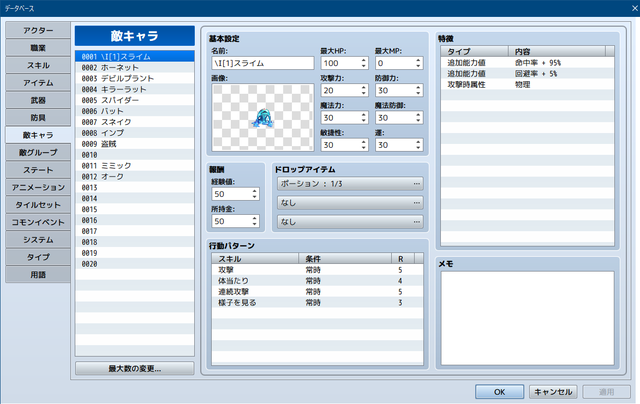Click the 経験値 spinner arrows
This screenshot has width=640, height=404.
[254, 194]
